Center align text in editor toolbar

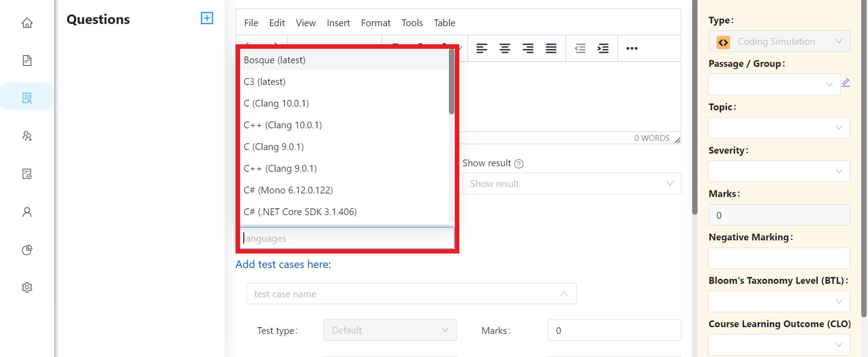click(505, 48)
